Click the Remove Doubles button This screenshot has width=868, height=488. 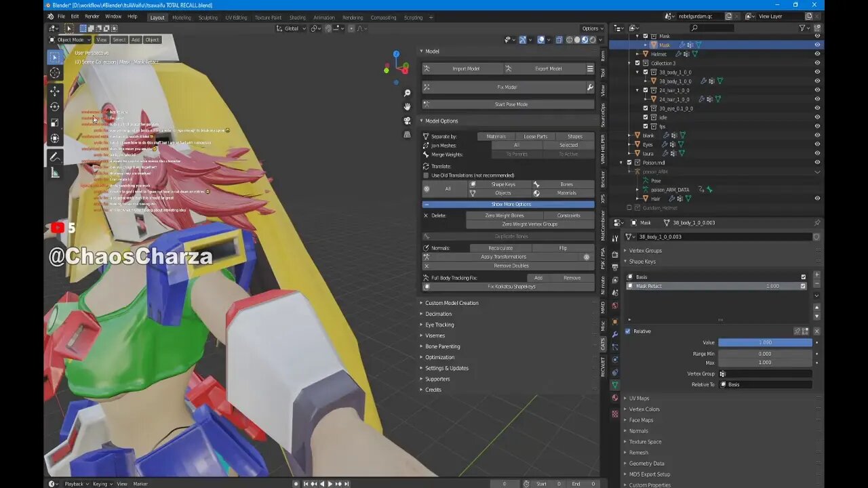pos(509,266)
